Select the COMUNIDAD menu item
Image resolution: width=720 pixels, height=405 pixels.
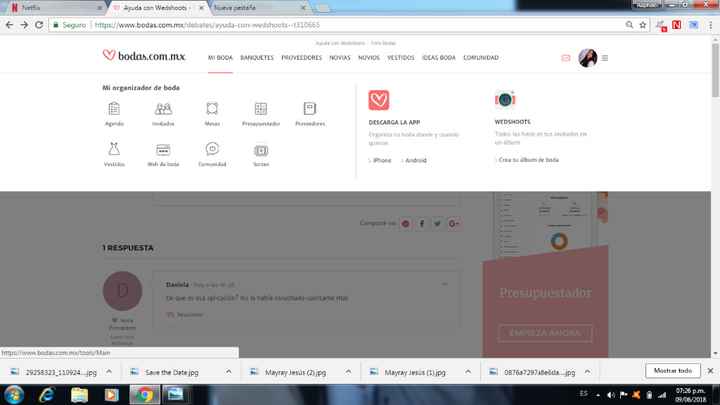pos(481,58)
